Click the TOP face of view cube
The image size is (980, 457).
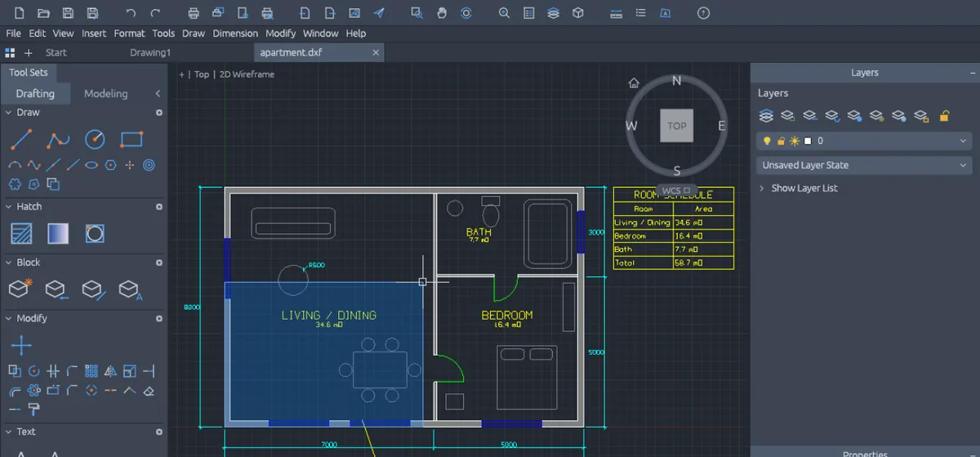click(677, 126)
